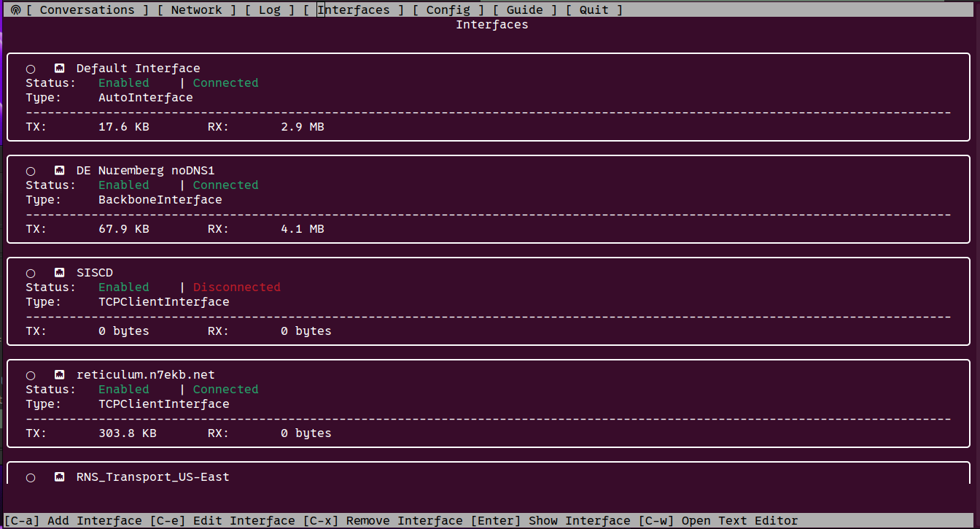
Task: Click the Nomad Network logo in menu bar
Action: pos(15,10)
